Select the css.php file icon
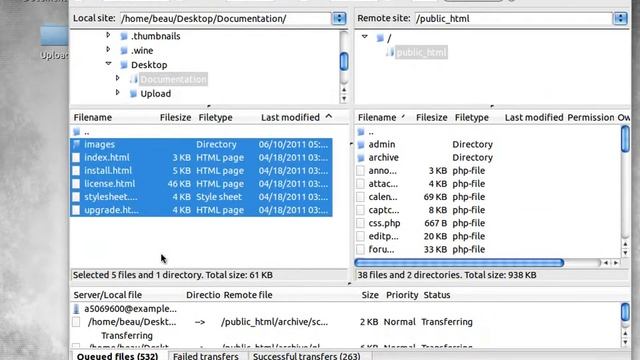Image resolution: width=640 pixels, height=360 pixels. click(360, 223)
